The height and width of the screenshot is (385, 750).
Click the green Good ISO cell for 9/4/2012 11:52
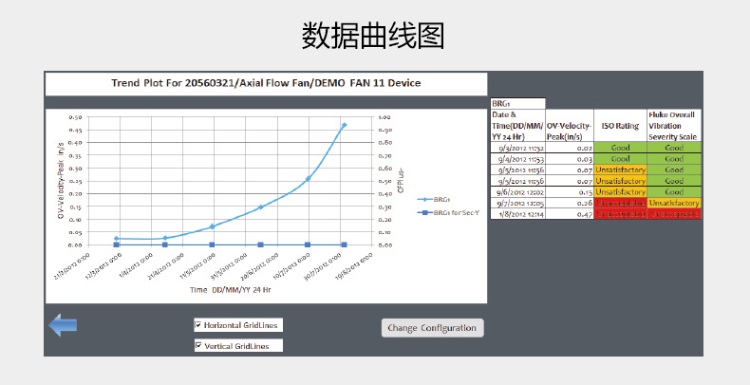tap(620, 148)
